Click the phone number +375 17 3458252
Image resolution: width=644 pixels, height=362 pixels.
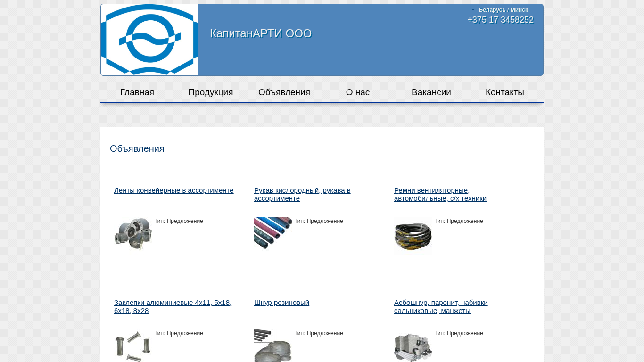(500, 20)
